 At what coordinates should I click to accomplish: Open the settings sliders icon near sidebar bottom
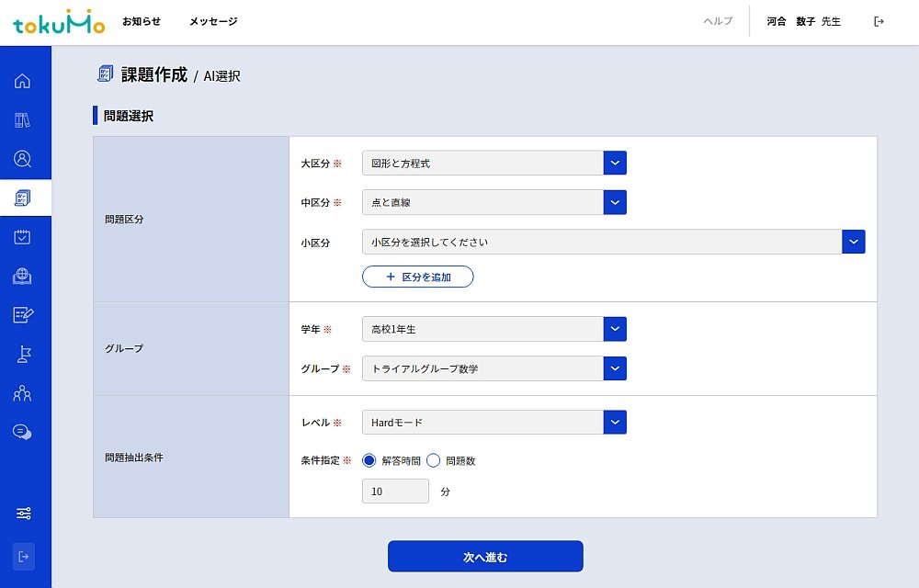[24, 513]
